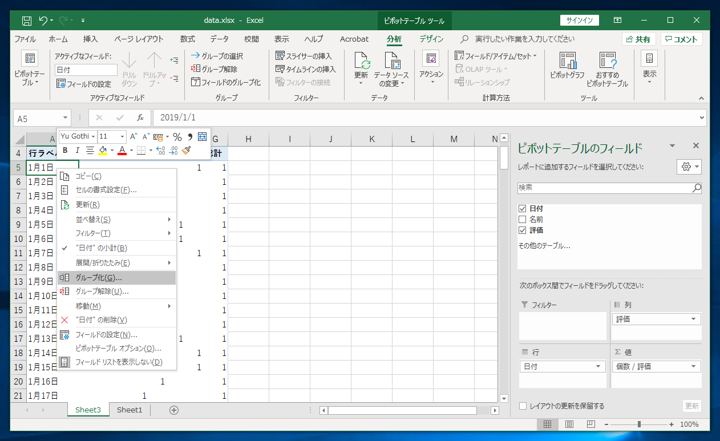Click the Fields, Items & Sets command
This screenshot has height=441, width=720.
coord(495,56)
